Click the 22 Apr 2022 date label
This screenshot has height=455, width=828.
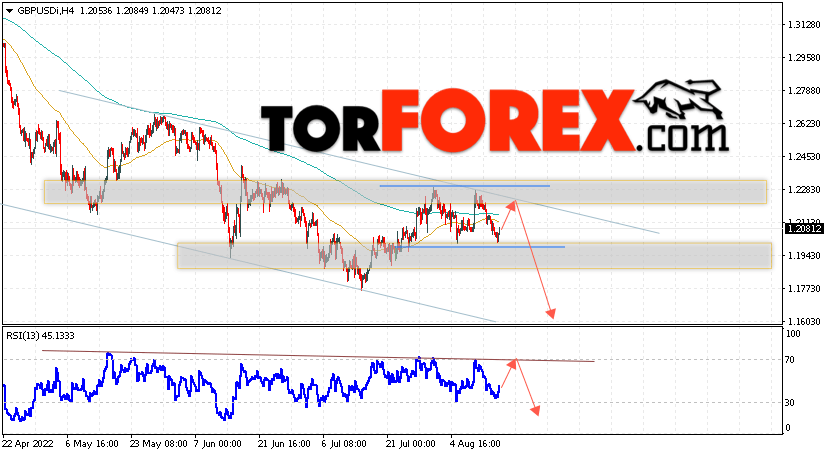[28, 444]
